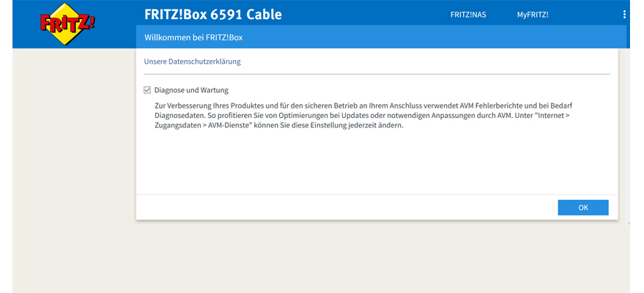
Task: Click the FRITZ!Box 6591 Cable title
Action: click(212, 15)
